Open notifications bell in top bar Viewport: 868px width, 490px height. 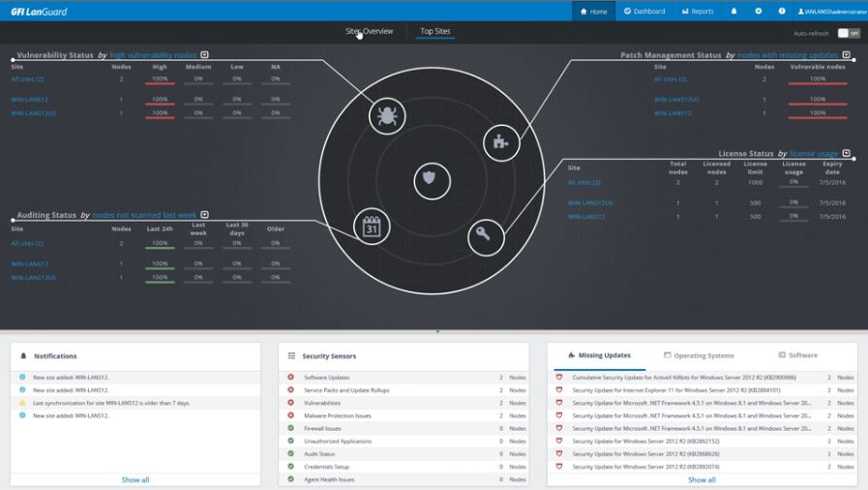point(733,11)
